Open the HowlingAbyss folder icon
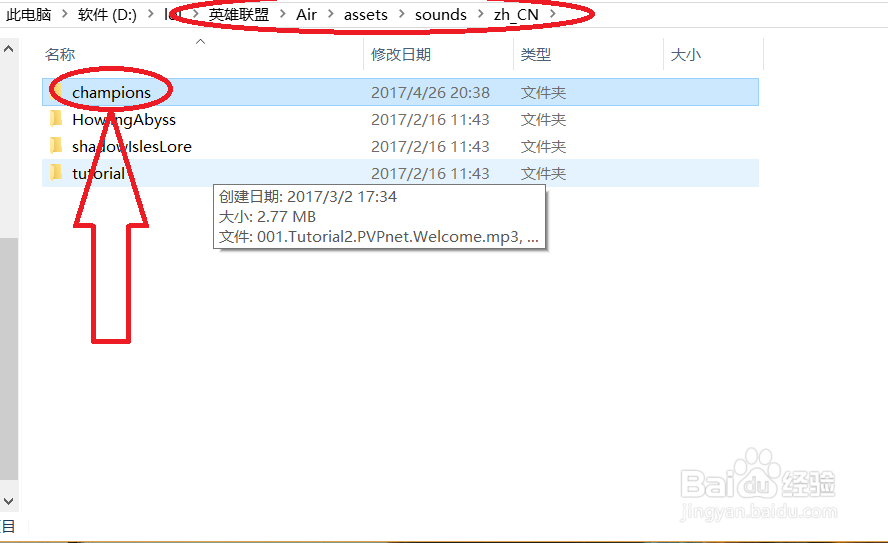The image size is (888, 543). click(x=56, y=119)
